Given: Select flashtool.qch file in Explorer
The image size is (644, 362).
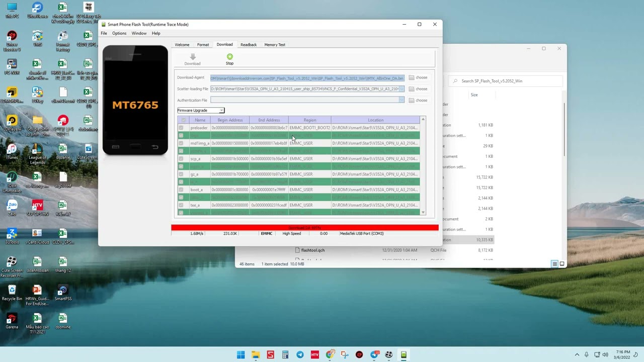Looking at the screenshot, I should tap(312, 250).
